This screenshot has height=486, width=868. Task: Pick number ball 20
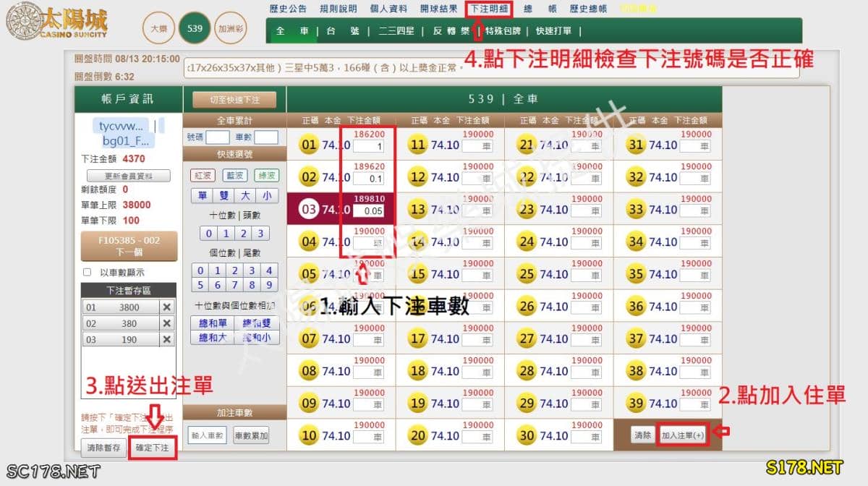(x=417, y=435)
